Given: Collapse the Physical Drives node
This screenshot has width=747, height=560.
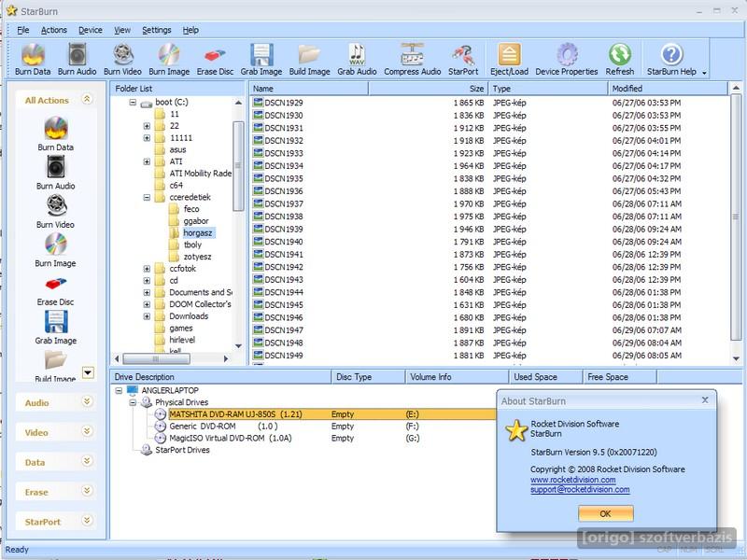Looking at the screenshot, I should (133, 402).
